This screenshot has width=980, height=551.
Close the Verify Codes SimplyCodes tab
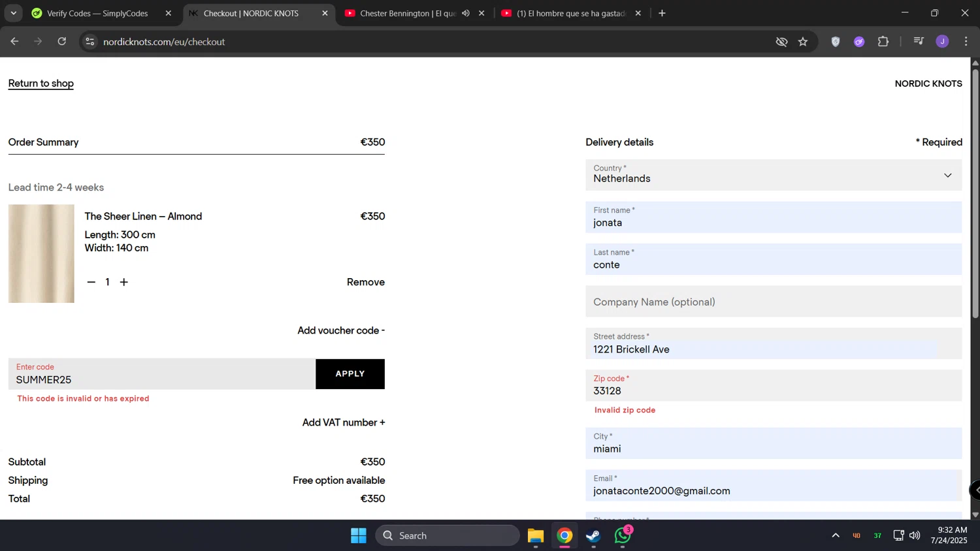pos(169,13)
